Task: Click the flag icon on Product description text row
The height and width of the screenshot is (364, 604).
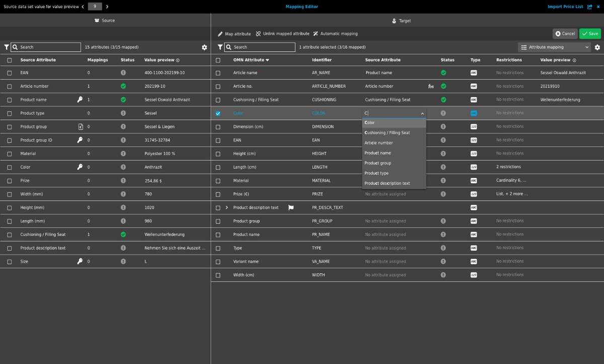Action: (x=290, y=207)
